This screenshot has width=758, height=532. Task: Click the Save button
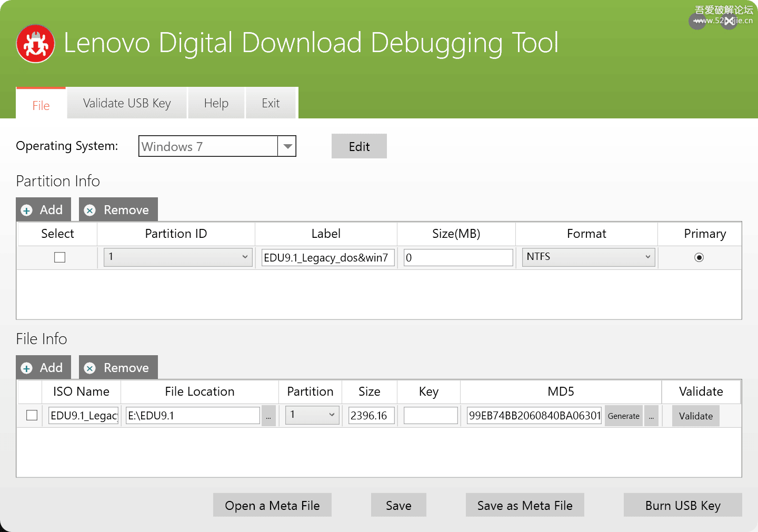click(398, 505)
